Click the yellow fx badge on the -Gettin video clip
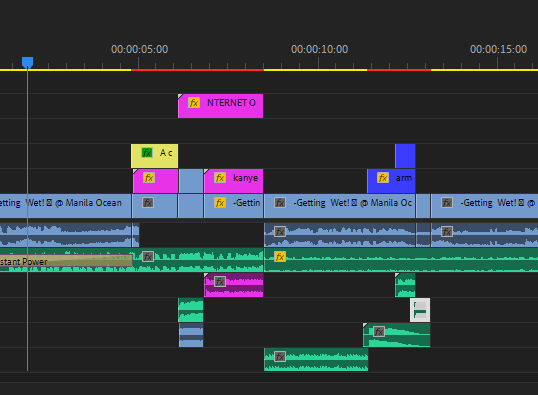 [x=220, y=203]
